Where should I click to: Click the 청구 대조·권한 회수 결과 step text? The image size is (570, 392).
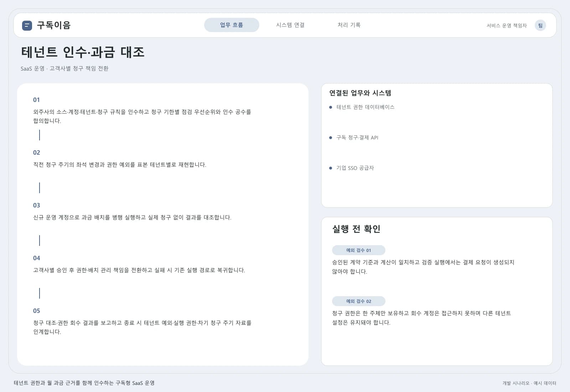(142, 327)
